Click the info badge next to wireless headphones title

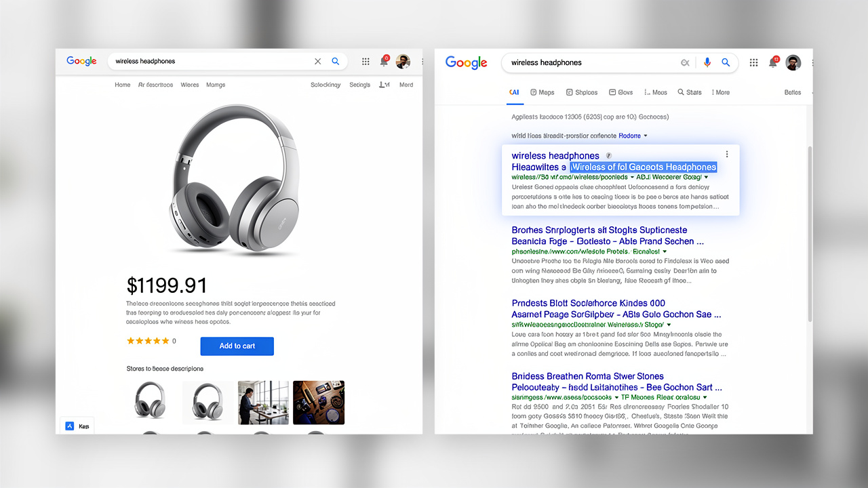point(609,156)
